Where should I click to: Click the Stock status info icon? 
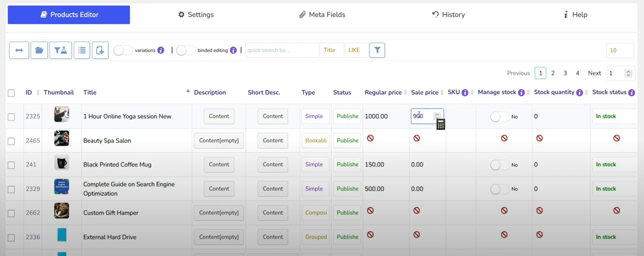pos(632,93)
